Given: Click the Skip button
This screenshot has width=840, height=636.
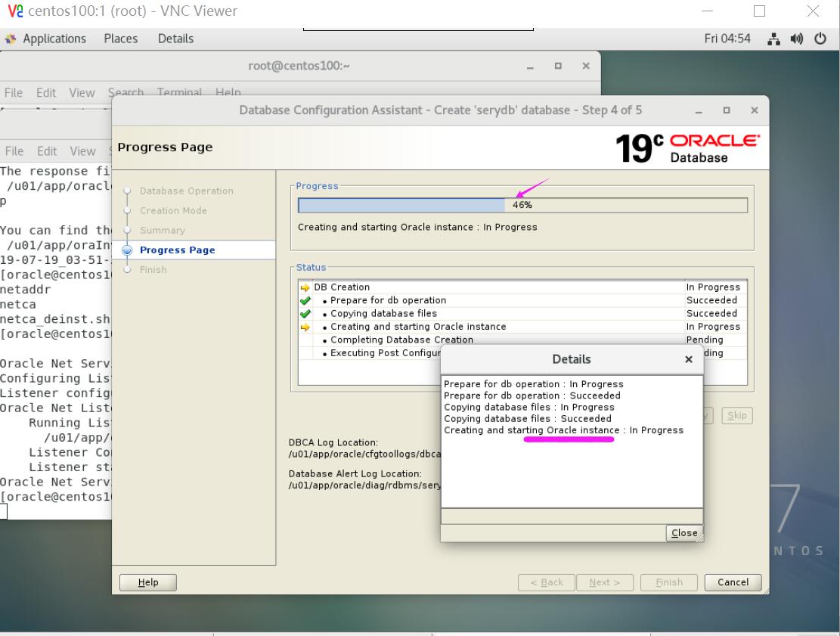Looking at the screenshot, I should (737, 415).
